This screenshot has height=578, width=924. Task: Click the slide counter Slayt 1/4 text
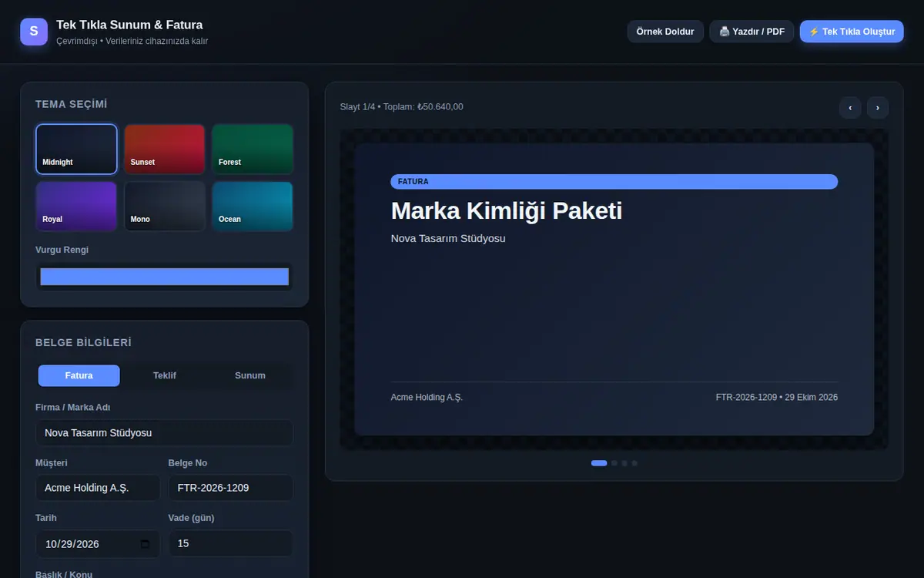402,107
